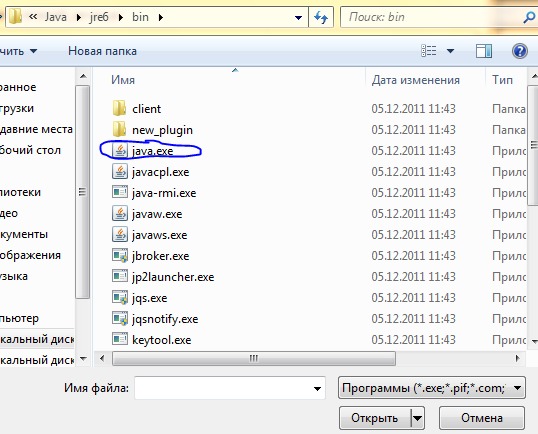This screenshot has height=434, width=538.
Task: Select the jp2launcher.exe file icon
Action: (120, 276)
